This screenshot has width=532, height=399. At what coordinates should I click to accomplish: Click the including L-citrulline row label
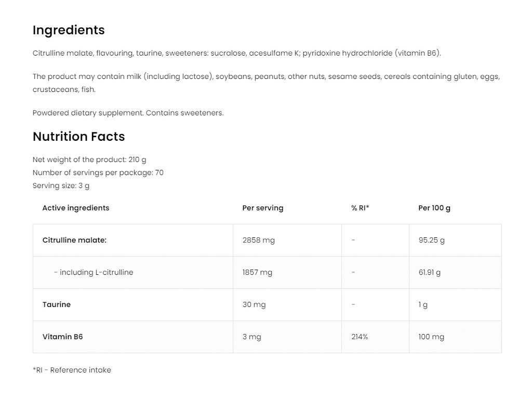94,272
